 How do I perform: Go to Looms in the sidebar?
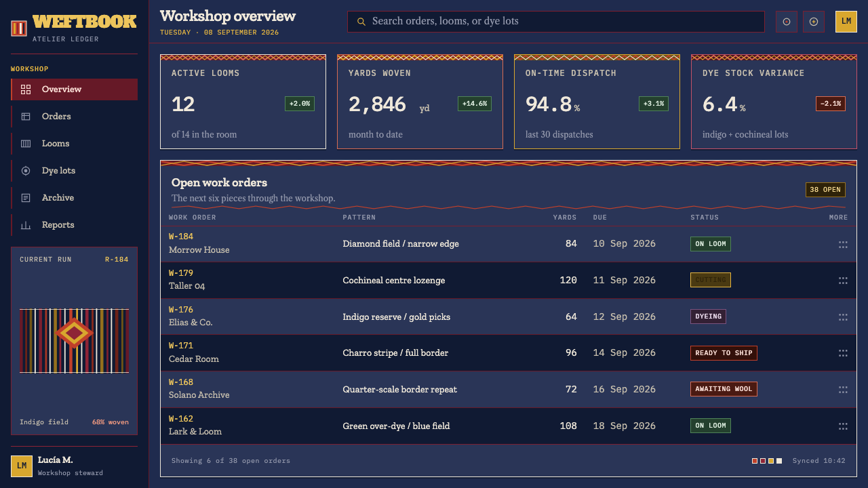click(x=75, y=144)
